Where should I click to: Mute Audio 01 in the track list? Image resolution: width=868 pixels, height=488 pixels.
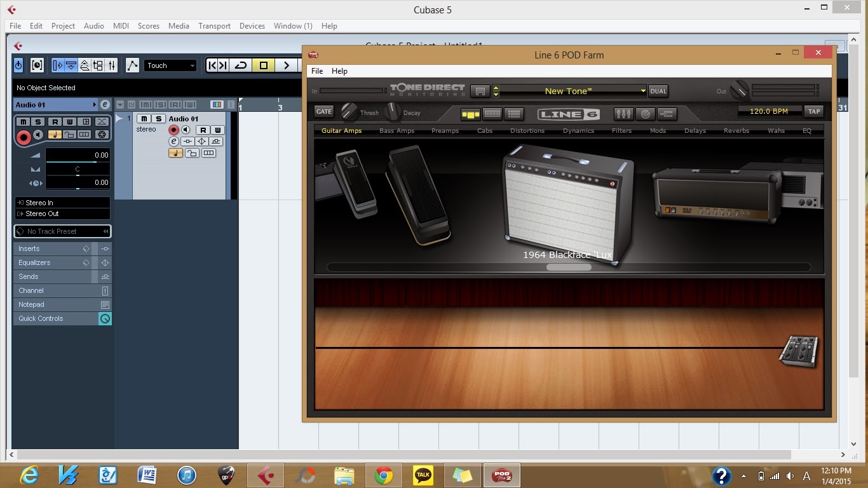pos(144,119)
